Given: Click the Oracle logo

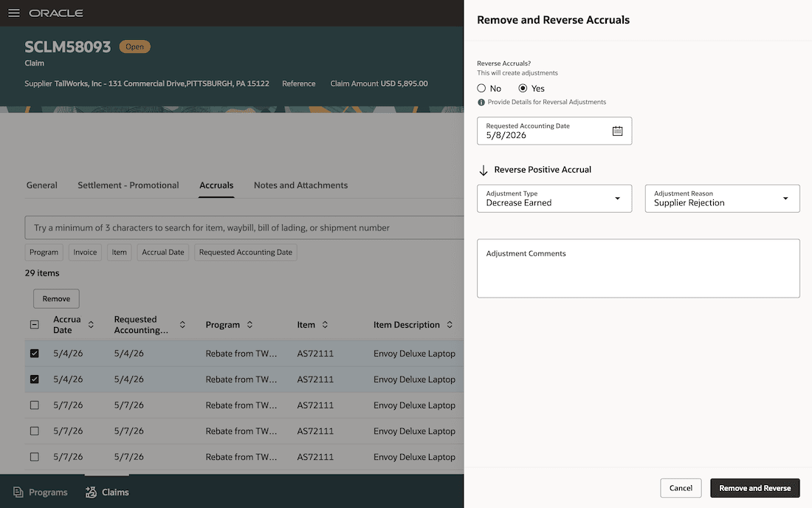Looking at the screenshot, I should (x=56, y=13).
